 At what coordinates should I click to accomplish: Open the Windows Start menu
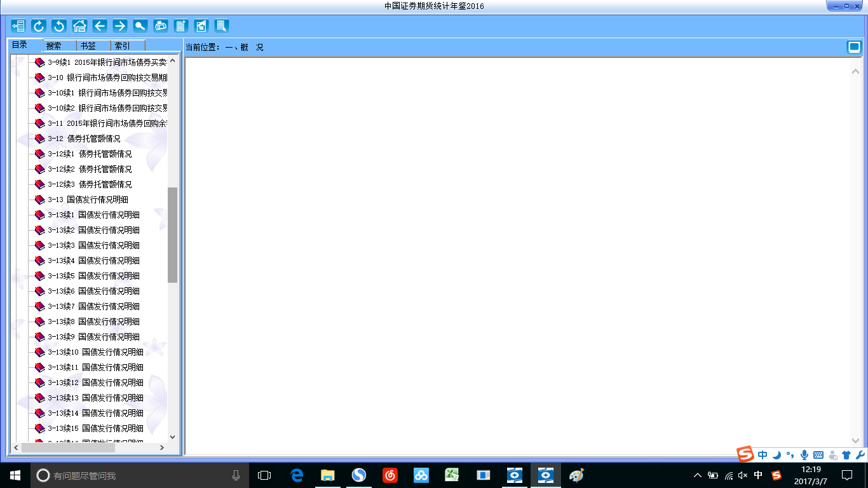tap(15, 475)
